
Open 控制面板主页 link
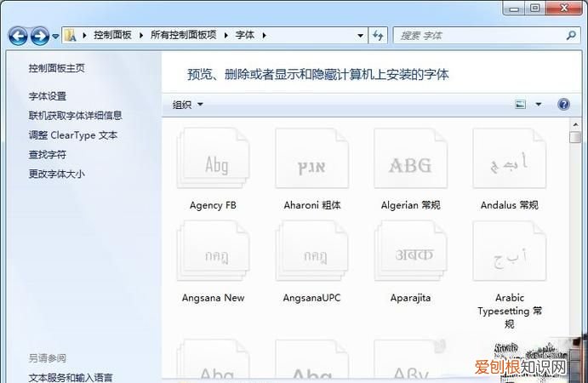pyautogui.click(x=57, y=68)
